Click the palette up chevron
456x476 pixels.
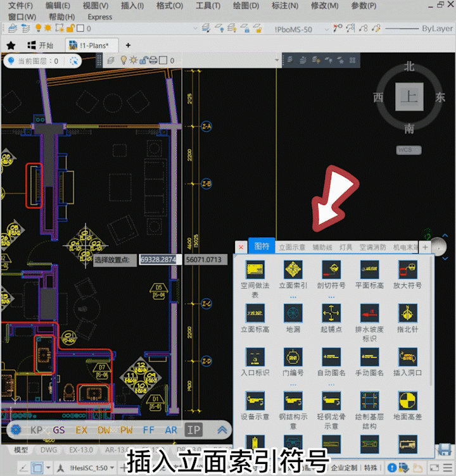click(x=445, y=235)
